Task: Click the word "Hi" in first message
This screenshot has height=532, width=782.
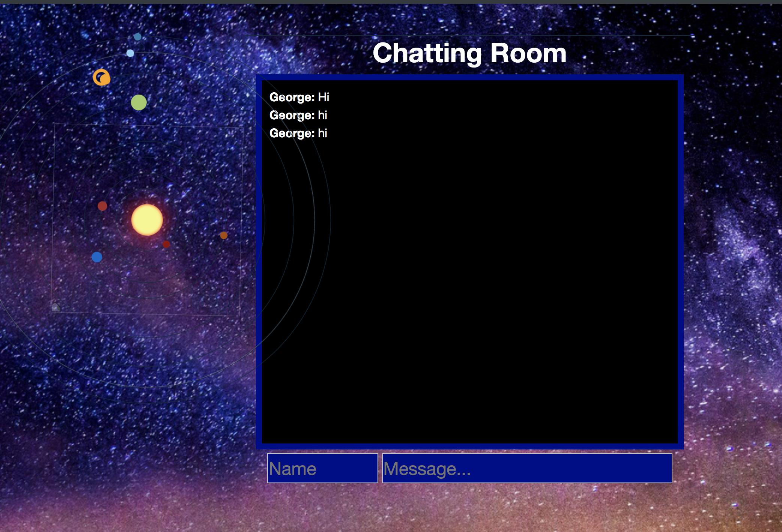Action: 323,97
